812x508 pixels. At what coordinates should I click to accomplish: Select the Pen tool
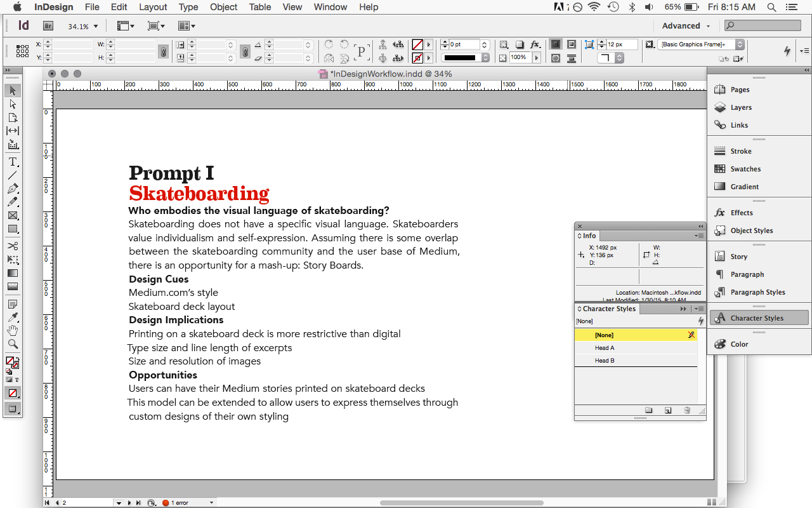pyautogui.click(x=11, y=190)
